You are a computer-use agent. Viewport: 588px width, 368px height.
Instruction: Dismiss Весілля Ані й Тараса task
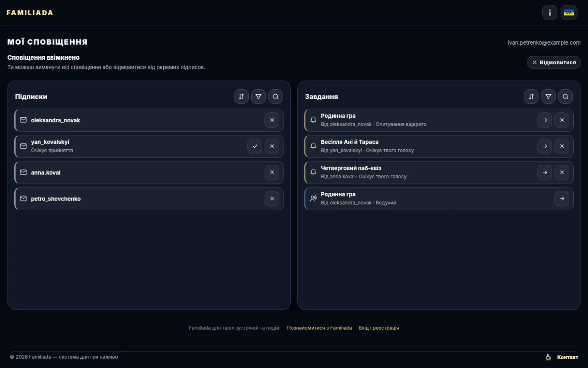pyautogui.click(x=562, y=146)
